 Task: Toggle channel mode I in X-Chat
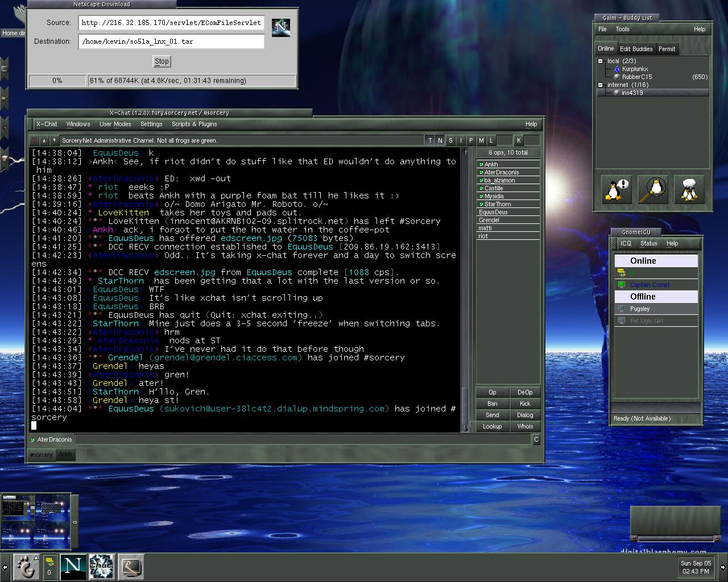[461, 140]
